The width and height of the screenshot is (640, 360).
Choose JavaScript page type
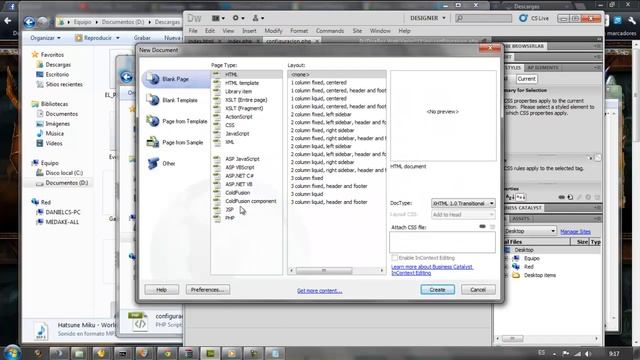coord(237,133)
